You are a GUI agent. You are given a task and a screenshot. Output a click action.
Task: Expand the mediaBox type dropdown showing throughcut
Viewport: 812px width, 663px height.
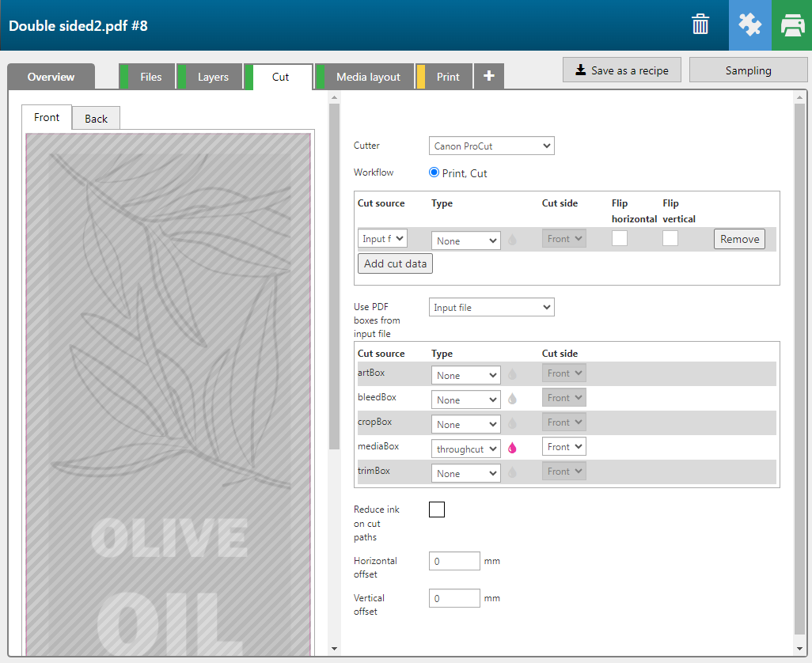pyautogui.click(x=465, y=449)
